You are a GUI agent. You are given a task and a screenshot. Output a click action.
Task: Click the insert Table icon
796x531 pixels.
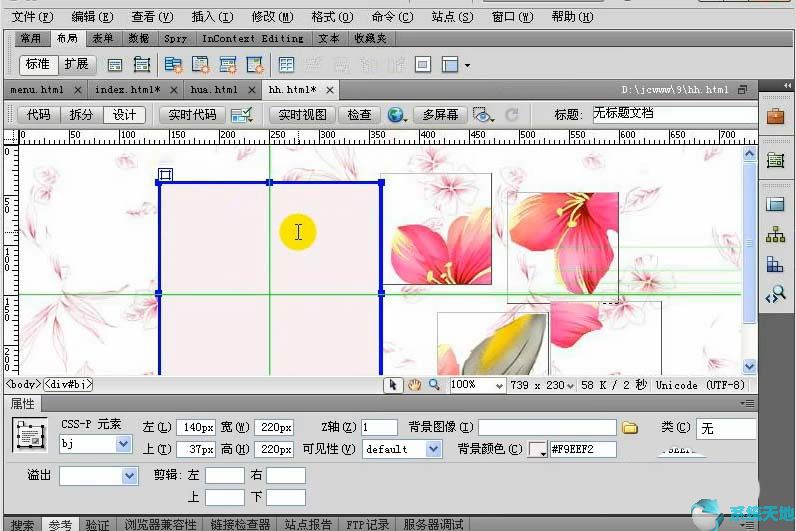[x=286, y=64]
